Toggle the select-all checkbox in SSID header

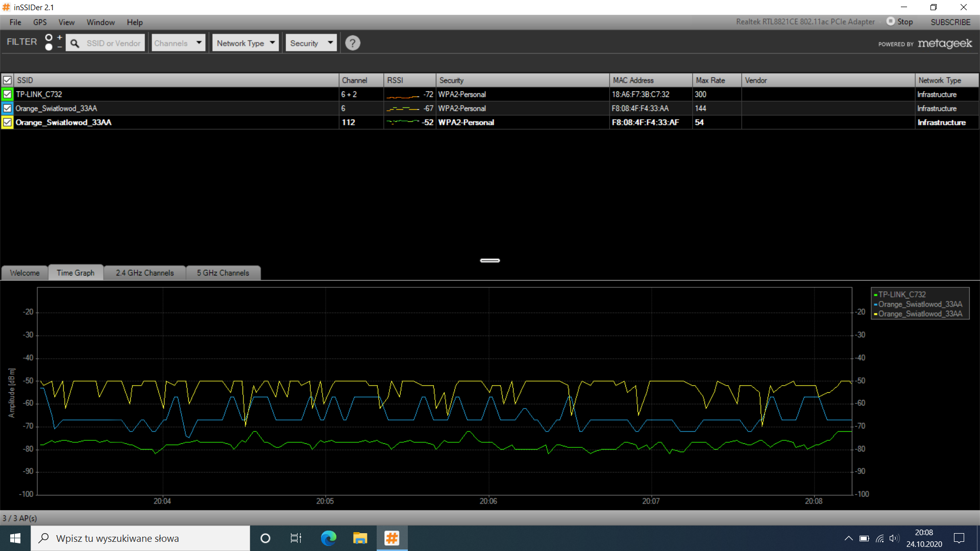8,80
